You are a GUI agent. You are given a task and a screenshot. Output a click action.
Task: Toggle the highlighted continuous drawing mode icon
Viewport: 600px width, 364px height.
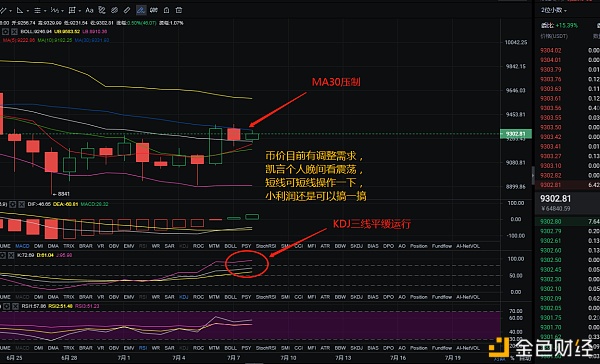tap(141, 10)
